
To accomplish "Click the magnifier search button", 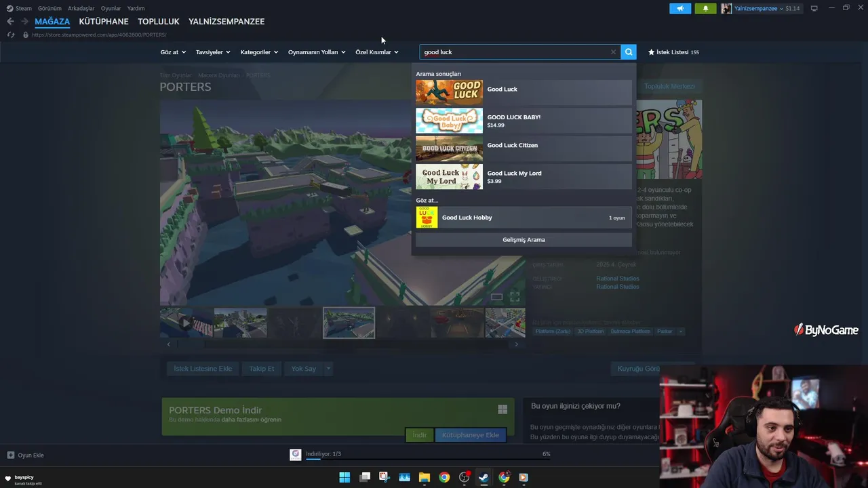I will click(629, 52).
